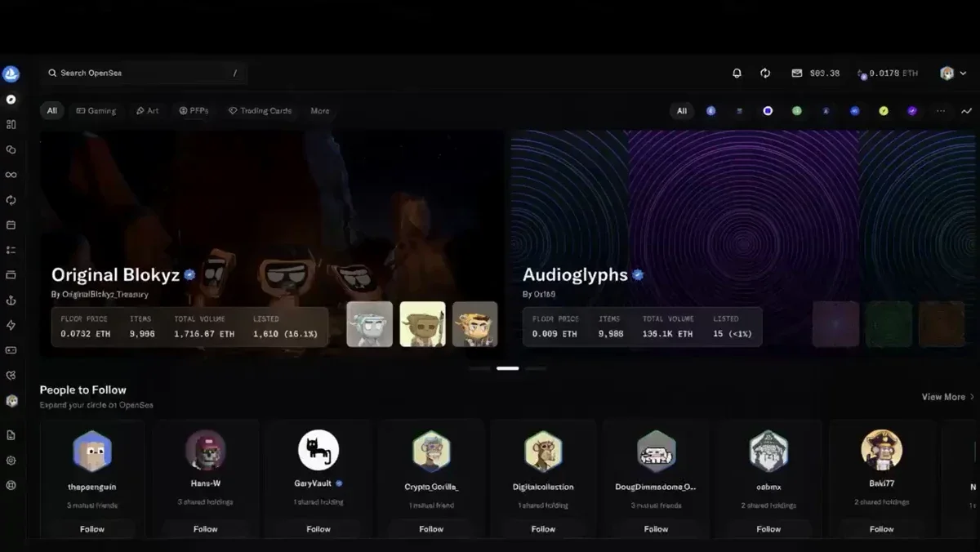Show more chains via ellipsis
This screenshot has width=980, height=552.
941,111
